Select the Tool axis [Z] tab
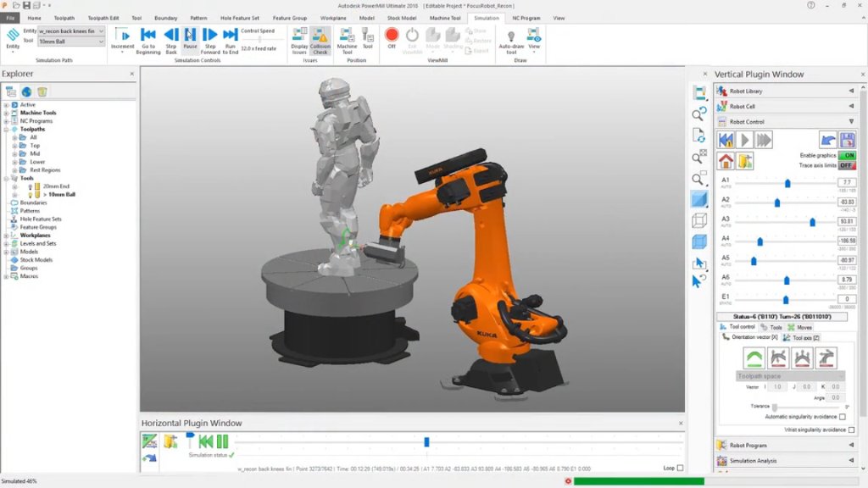 (802, 337)
